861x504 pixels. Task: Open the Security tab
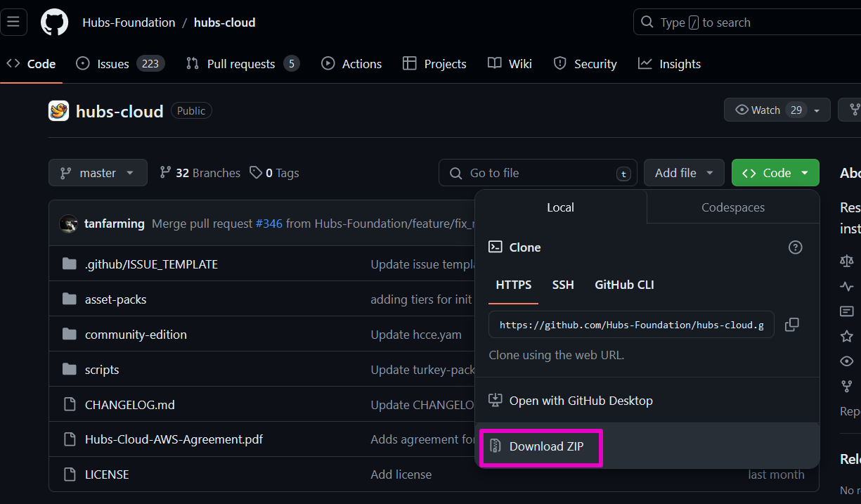click(x=585, y=64)
